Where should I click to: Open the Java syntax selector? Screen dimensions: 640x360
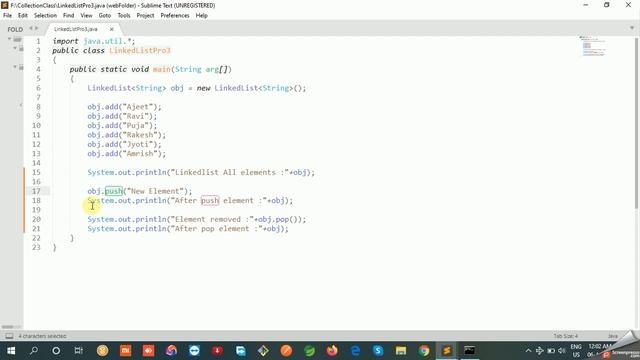click(x=613, y=336)
